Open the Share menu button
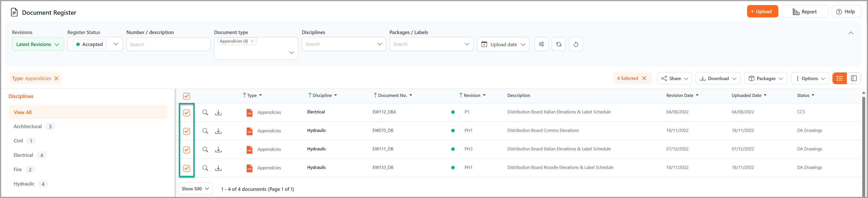Image resolution: width=868 pixels, height=198 pixels. tap(675, 78)
